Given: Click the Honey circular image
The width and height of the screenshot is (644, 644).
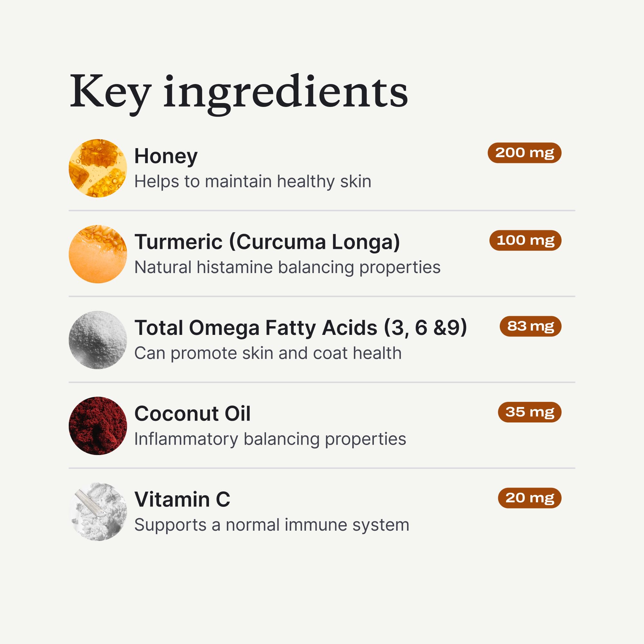Looking at the screenshot, I should click(x=98, y=168).
